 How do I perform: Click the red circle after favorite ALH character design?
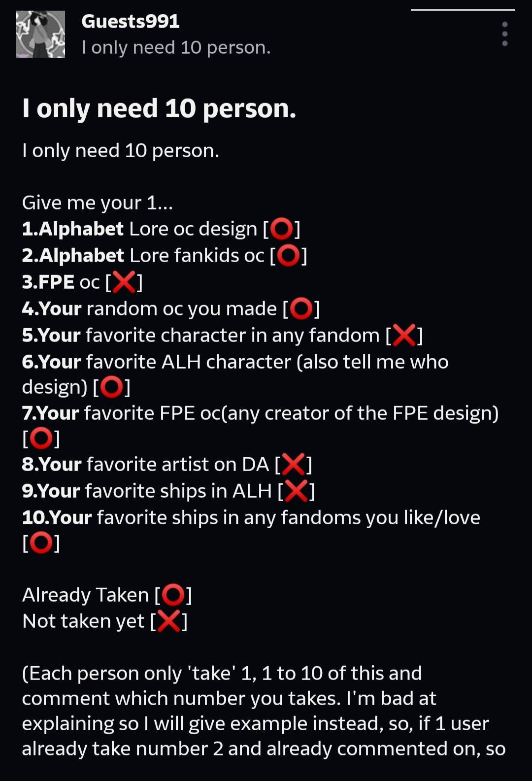pos(112,387)
